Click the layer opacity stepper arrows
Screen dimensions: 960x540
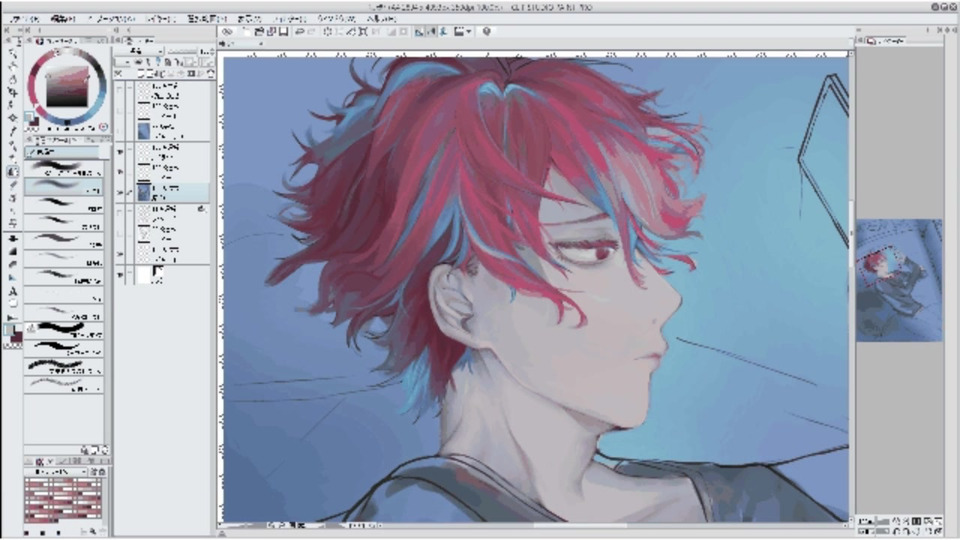[x=211, y=51]
